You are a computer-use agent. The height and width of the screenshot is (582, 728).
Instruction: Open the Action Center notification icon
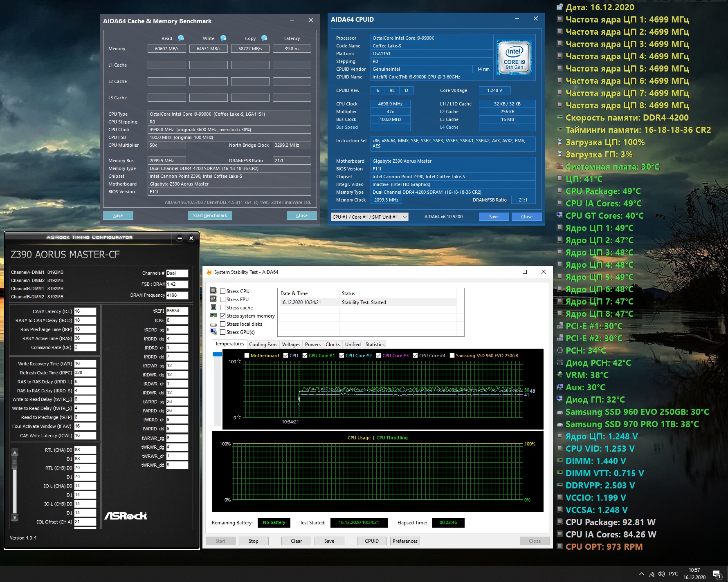717,574
